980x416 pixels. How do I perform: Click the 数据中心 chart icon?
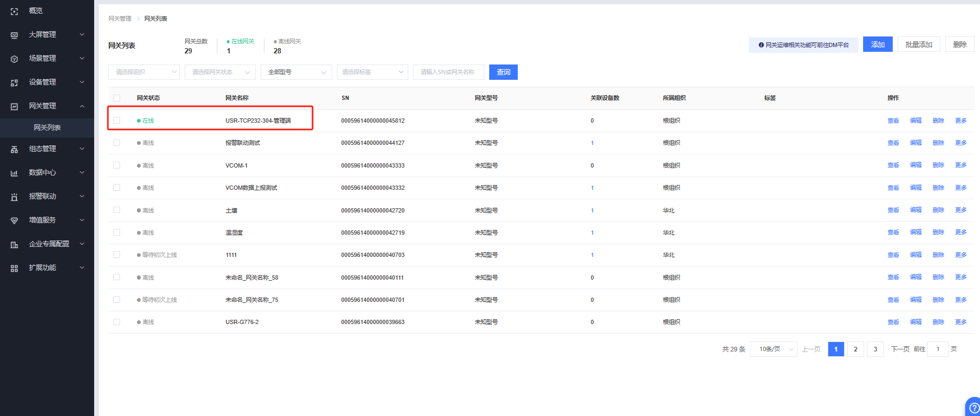(x=14, y=173)
